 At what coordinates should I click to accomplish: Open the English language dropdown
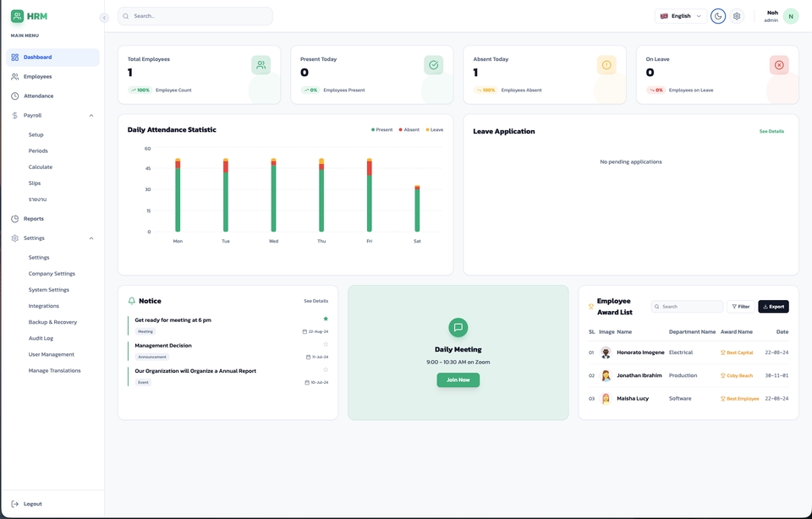tap(680, 16)
